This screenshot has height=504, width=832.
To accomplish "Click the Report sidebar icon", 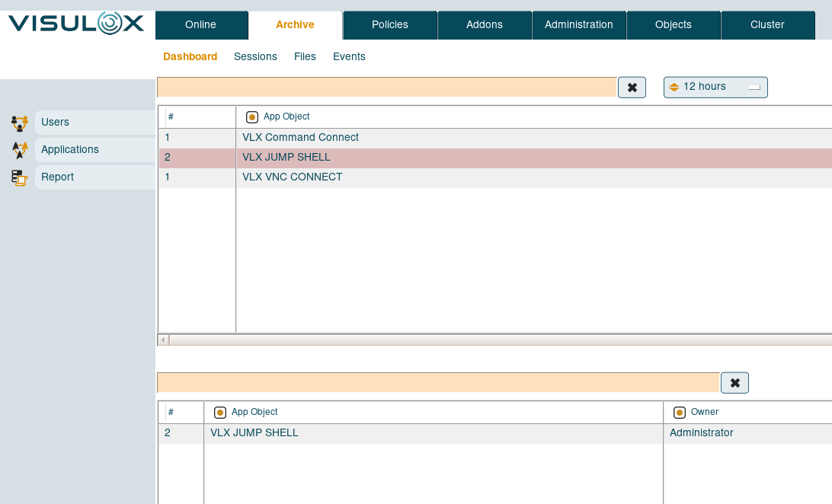I will point(20,177).
